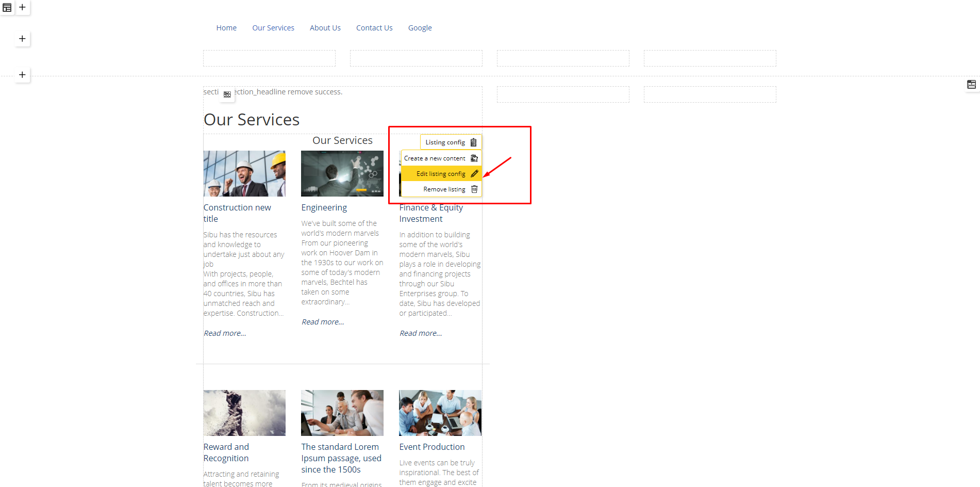Click the plus icon beside the layout panel icon
The width and height of the screenshot is (980, 487).
[22, 7]
